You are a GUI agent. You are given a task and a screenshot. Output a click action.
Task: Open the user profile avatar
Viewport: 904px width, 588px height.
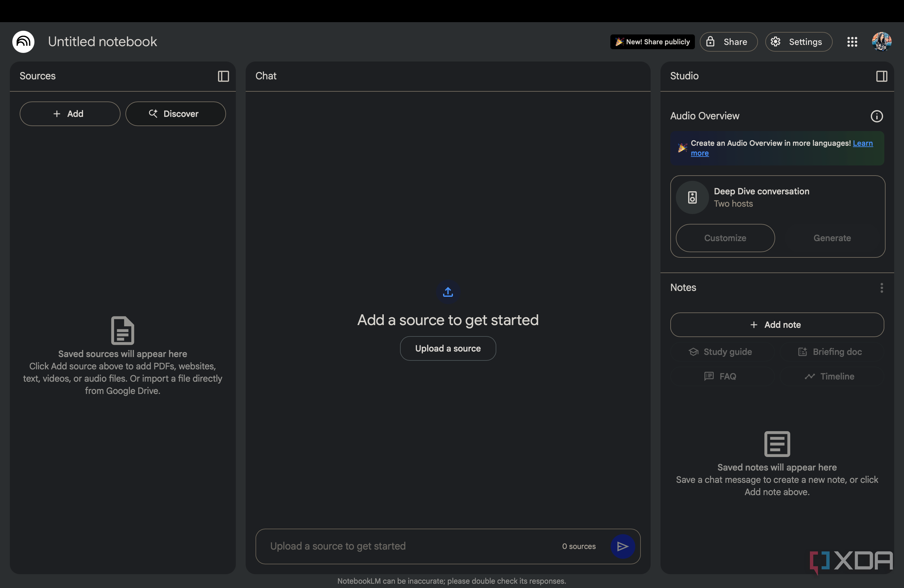click(881, 42)
